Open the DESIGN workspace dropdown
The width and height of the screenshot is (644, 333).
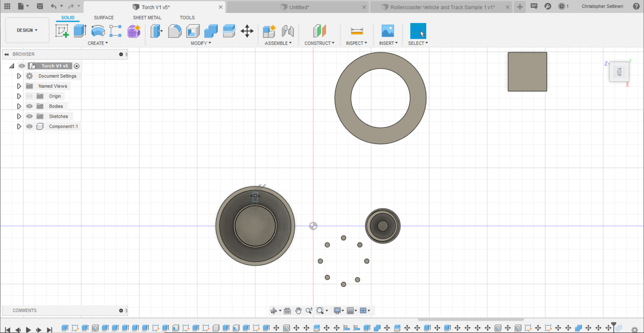[x=27, y=30]
